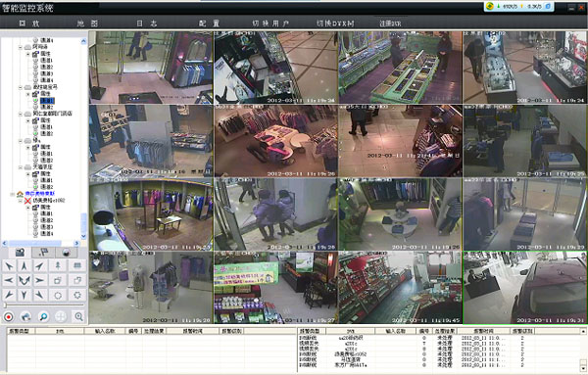
Task: Open the camera tab icon above PTZ controls
Action: (21, 253)
